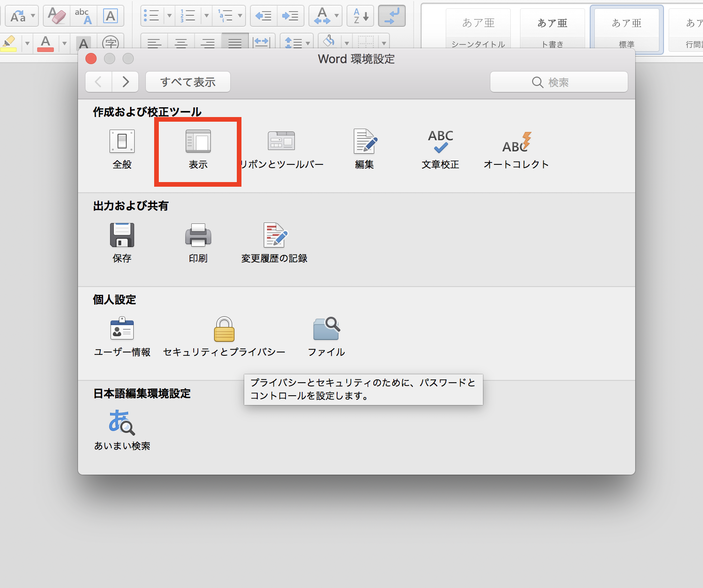Viewport: 703px width, 588px height.
Task: Toggle justify alignment
Action: coord(235,43)
